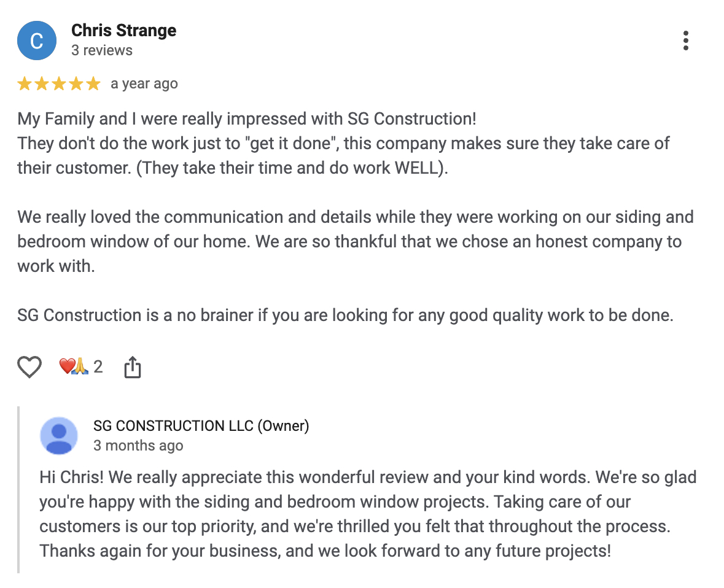
Task: Click the "3 months ago" reply timestamp
Action: pyautogui.click(x=138, y=446)
